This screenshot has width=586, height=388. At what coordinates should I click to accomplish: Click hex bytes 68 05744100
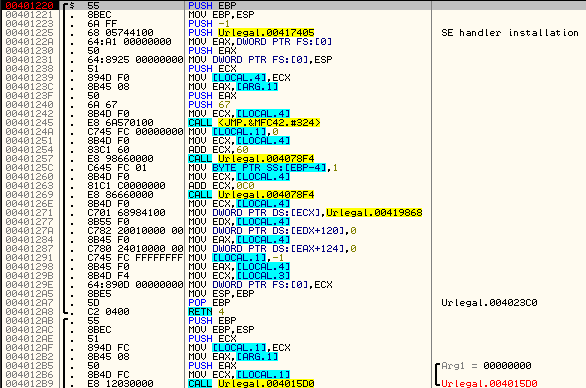click(120, 33)
